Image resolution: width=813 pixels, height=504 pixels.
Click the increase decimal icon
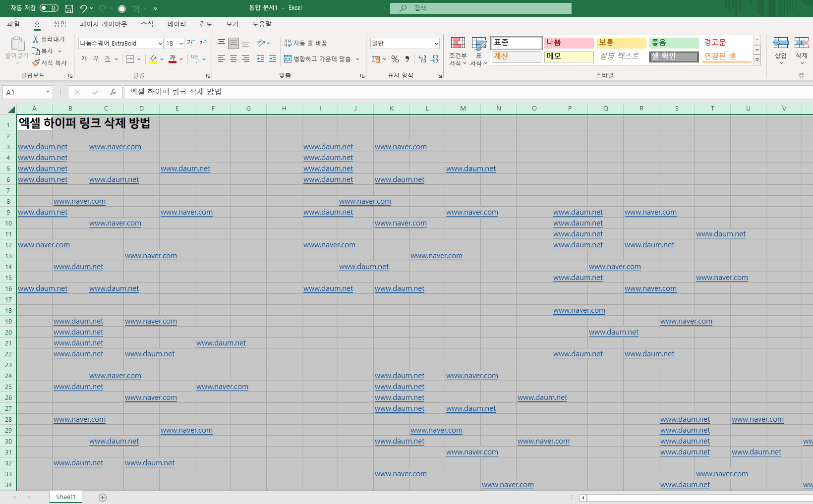(422, 59)
